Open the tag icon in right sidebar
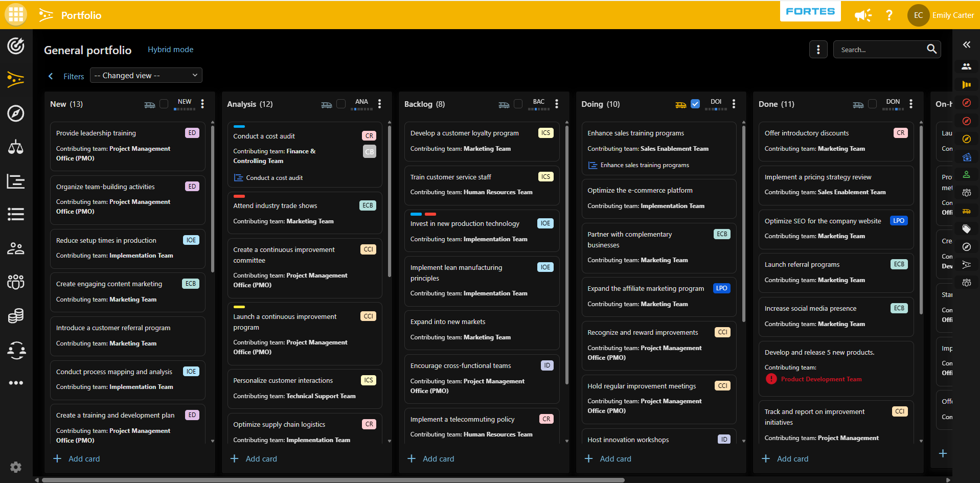Viewport: 980px width, 483px height. tap(966, 229)
